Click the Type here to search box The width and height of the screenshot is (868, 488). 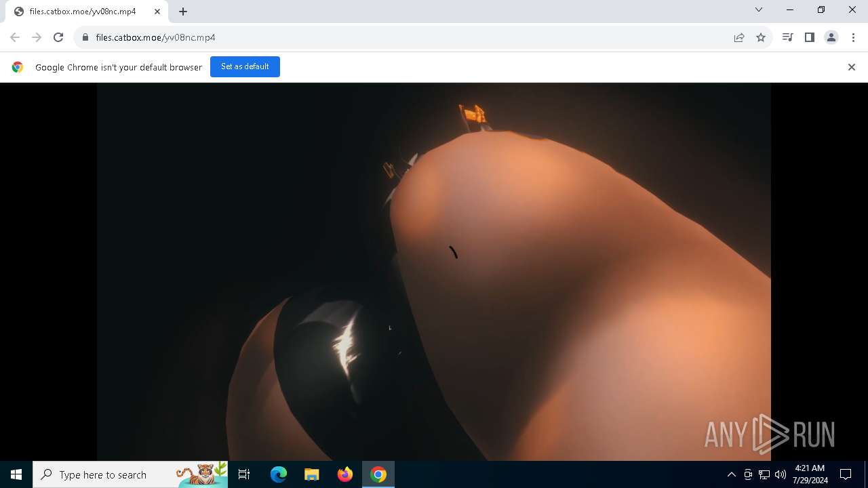coord(130,474)
